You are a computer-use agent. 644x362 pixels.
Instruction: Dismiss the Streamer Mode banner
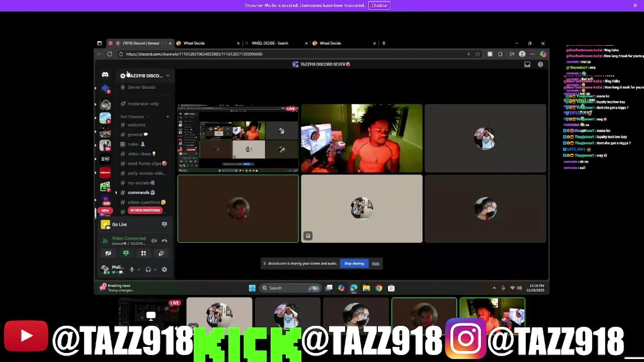click(x=635, y=6)
